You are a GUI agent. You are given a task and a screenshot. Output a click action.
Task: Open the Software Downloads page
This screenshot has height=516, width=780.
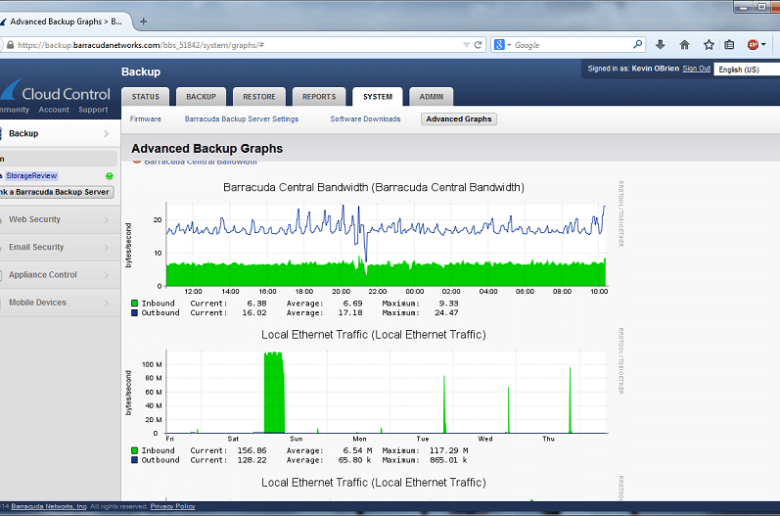coord(365,119)
